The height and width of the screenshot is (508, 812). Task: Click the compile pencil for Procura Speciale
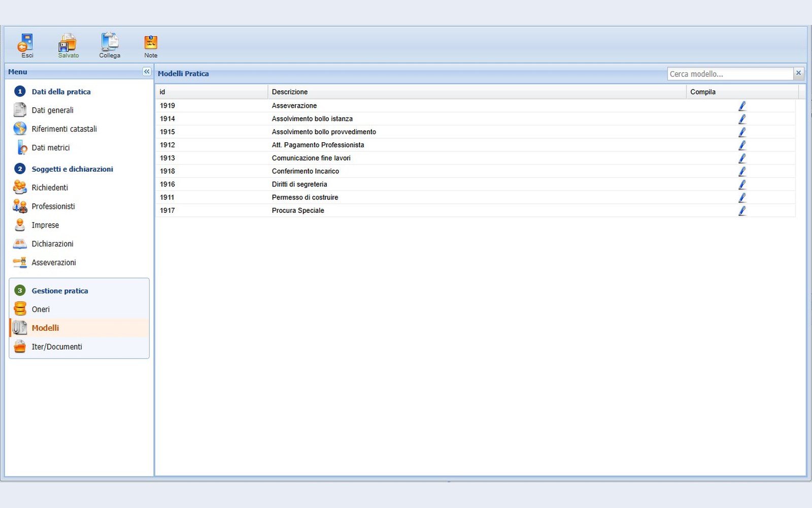coord(742,210)
